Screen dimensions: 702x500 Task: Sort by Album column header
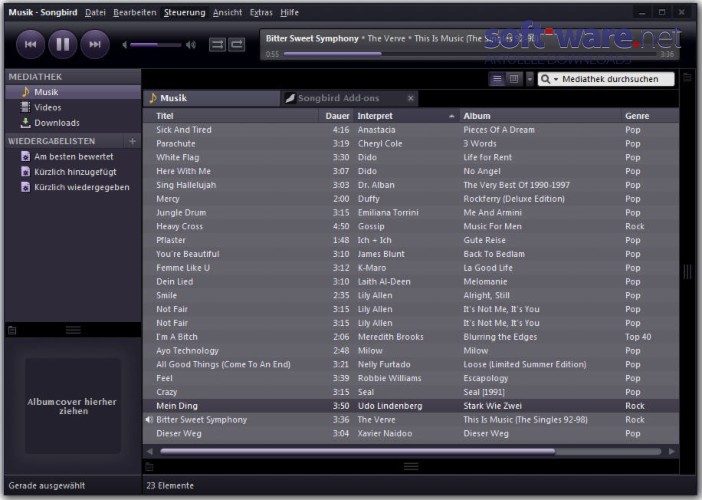click(540, 116)
